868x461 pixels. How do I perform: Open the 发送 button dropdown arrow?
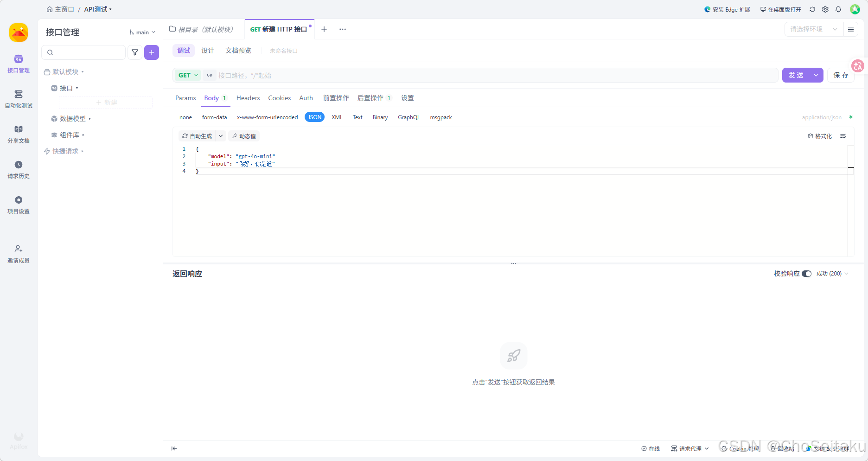coord(816,75)
